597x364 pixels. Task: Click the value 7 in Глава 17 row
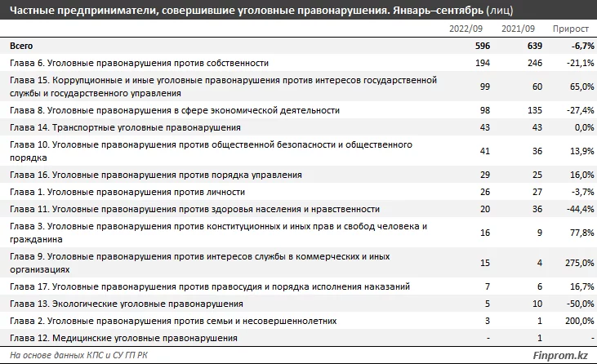[488, 286]
